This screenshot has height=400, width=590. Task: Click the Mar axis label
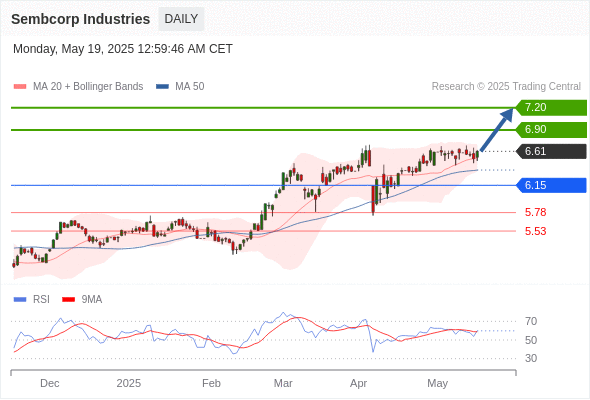pos(283,384)
